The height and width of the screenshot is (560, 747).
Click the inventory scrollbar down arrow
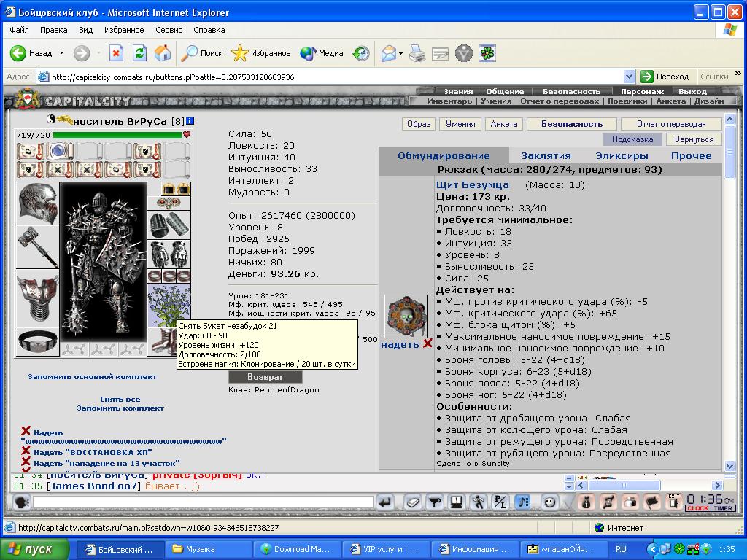pos(729,466)
